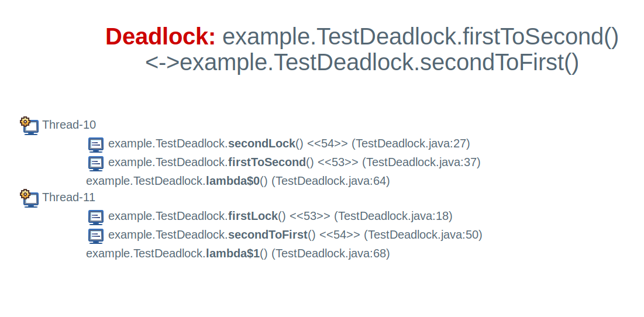Select lambda$1() frame at TestDeadlock.java:68
Image resolution: width=644 pixels, height=317 pixels.
(x=238, y=254)
